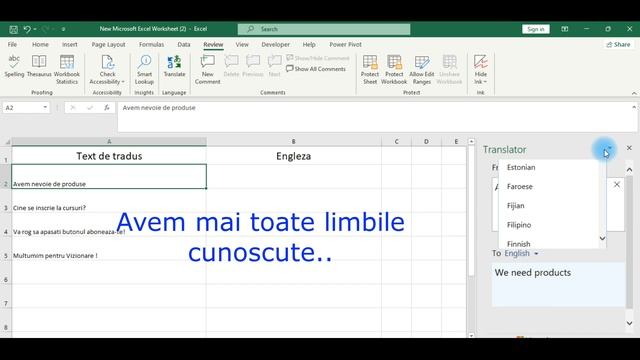Click Show/Hide Comment
Viewport: 640px width, 360px height.
(x=318, y=58)
